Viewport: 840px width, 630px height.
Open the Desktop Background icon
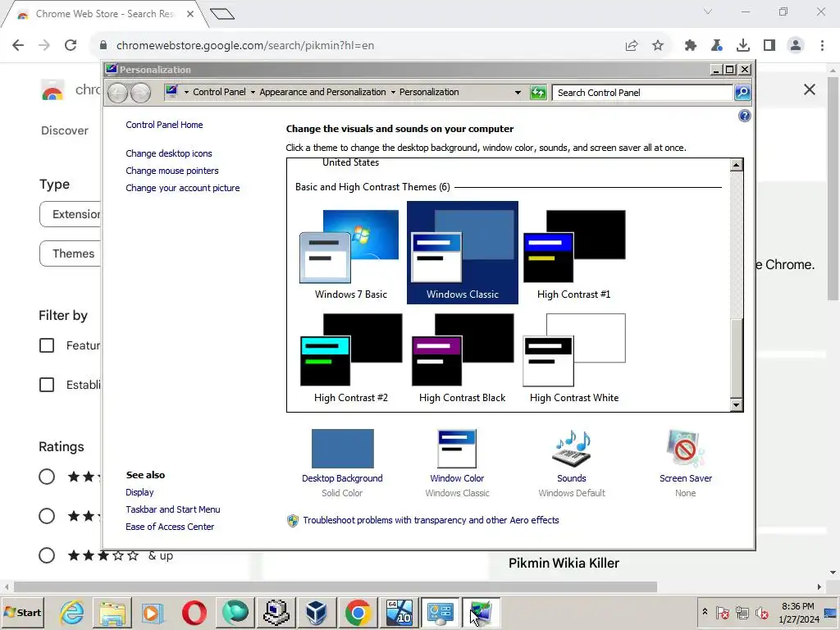(x=342, y=449)
